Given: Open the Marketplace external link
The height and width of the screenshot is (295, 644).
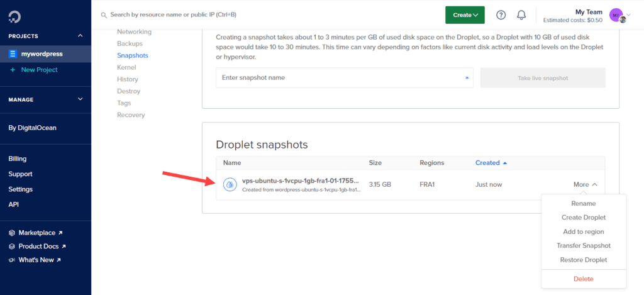Looking at the screenshot, I should 36,233.
